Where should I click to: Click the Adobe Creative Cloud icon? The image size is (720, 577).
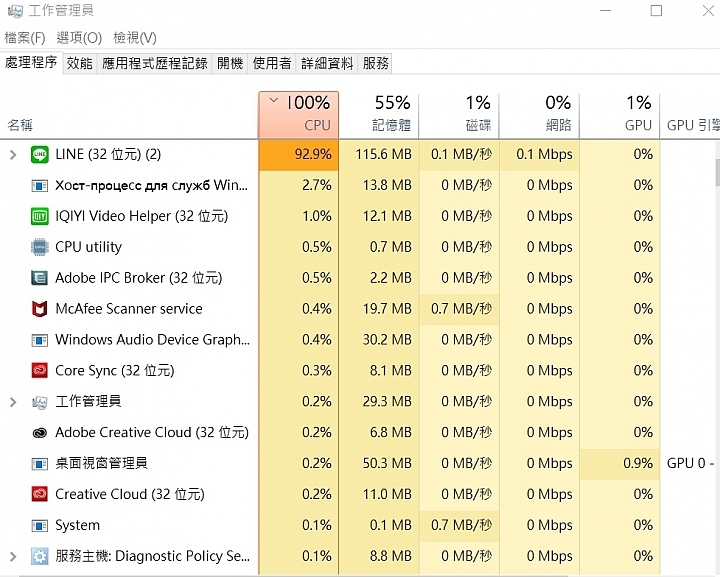(x=40, y=433)
